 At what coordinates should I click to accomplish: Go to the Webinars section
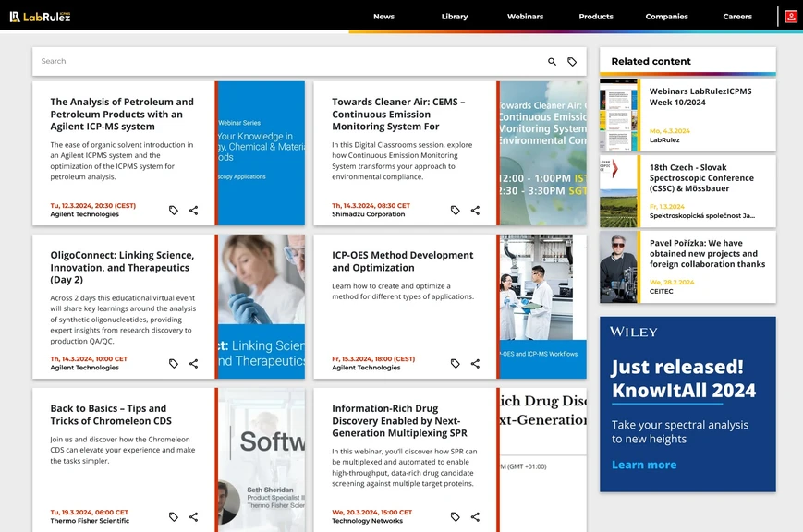[526, 17]
